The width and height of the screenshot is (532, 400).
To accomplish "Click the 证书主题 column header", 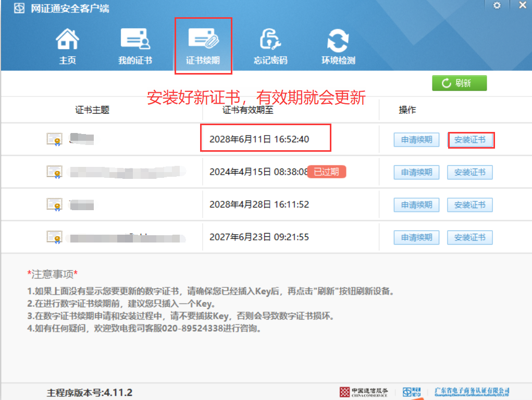I will 93,110.
